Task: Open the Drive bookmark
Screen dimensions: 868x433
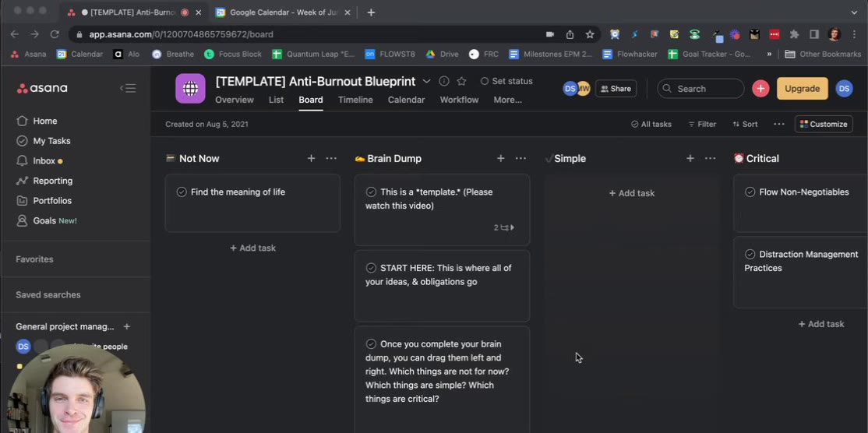Action: [x=442, y=55]
